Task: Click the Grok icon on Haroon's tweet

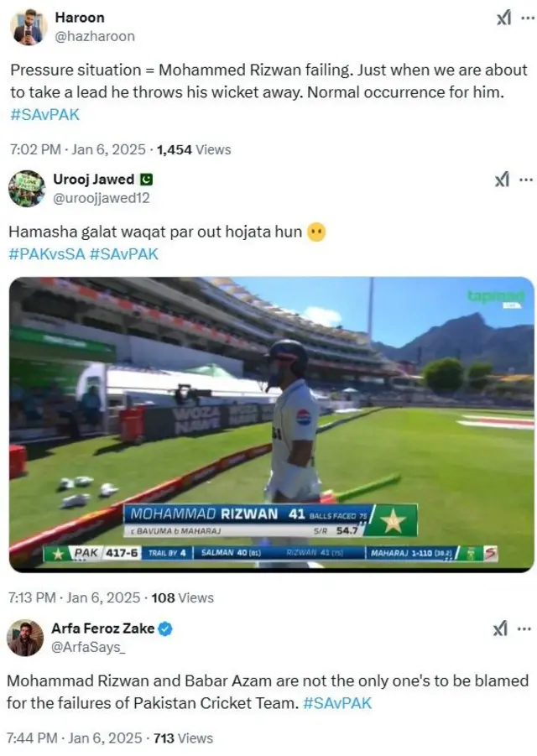Action: 503,18
